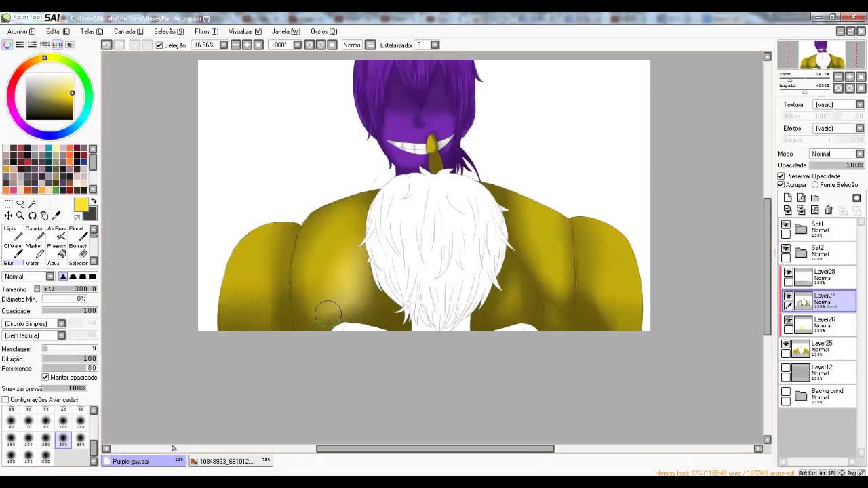Toggle the Agrupar checkbox
Image resolution: width=868 pixels, height=488 pixels.
(x=781, y=185)
